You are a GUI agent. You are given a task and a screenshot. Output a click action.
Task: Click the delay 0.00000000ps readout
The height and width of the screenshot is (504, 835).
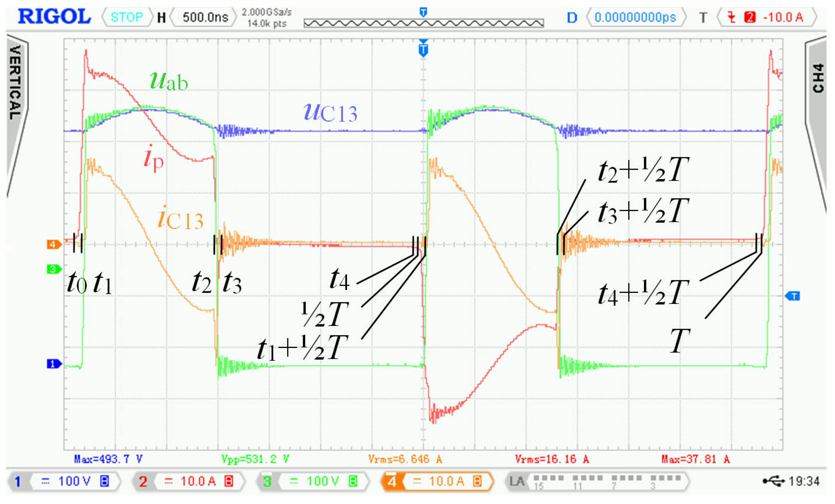pos(635,17)
